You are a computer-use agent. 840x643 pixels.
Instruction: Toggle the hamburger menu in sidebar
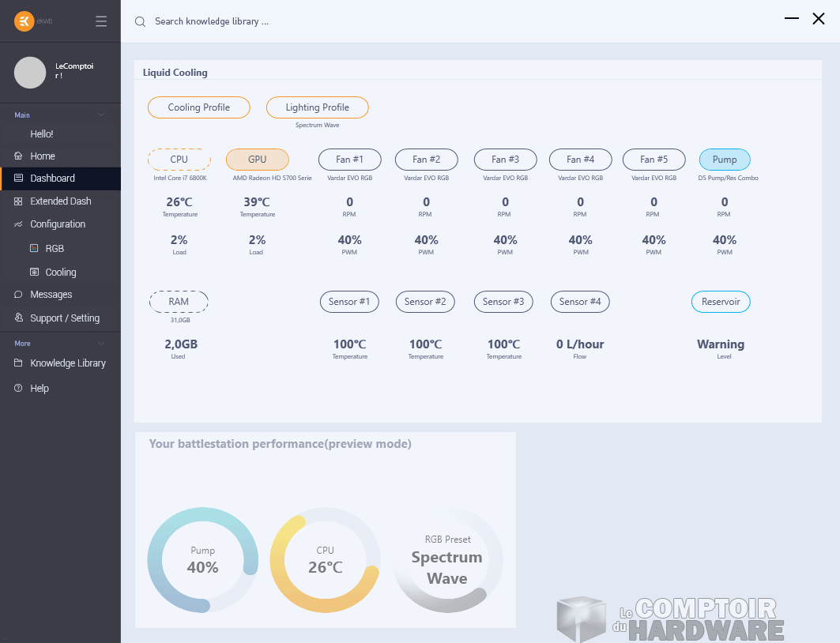click(x=101, y=21)
